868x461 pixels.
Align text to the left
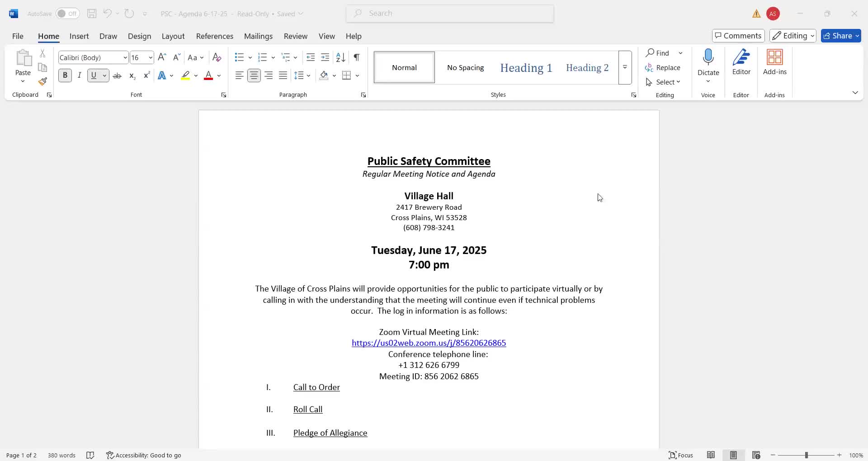coord(240,75)
